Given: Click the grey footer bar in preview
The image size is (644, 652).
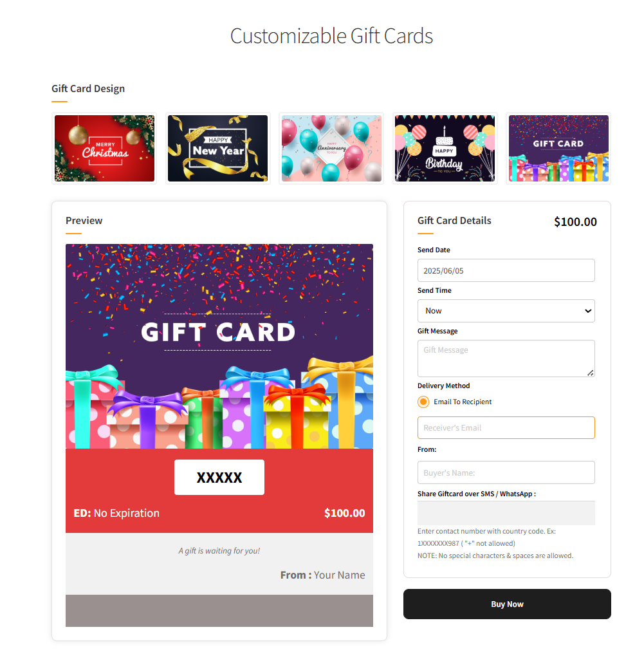Looking at the screenshot, I should (x=219, y=610).
